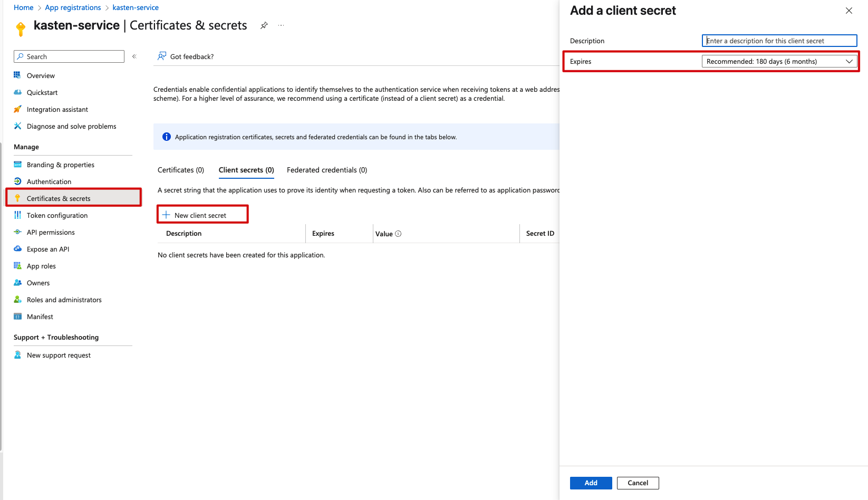Focus the sidebar Search box
Image resolution: width=868 pixels, height=500 pixels.
tap(69, 56)
